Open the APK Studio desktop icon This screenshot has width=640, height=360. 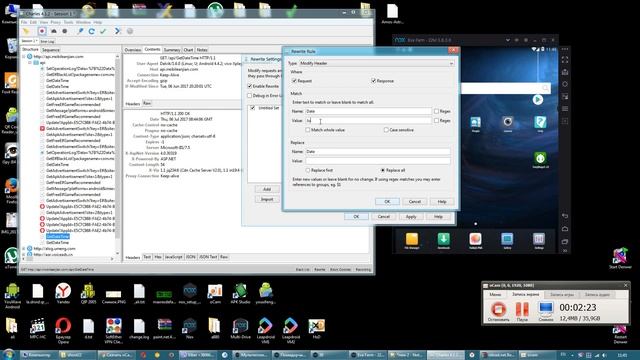tap(240, 292)
